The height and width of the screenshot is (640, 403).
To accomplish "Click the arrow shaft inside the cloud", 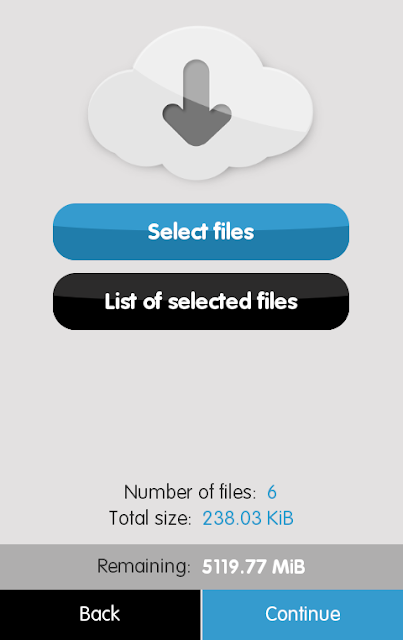I will click(x=196, y=86).
